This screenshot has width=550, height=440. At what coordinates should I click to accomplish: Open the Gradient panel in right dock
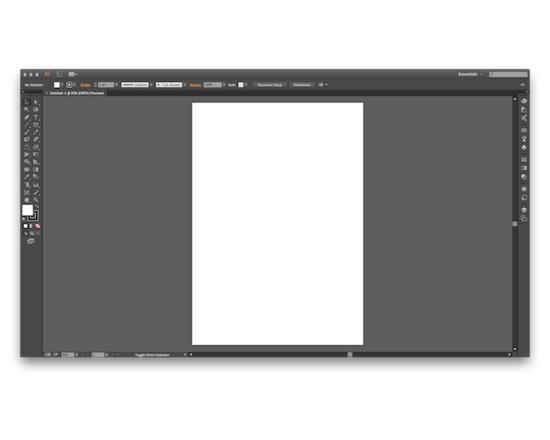point(524,168)
